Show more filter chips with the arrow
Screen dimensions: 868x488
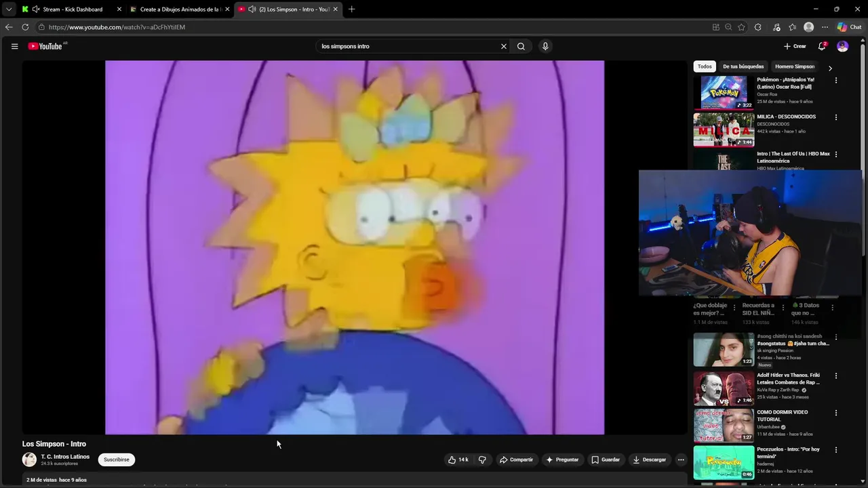(x=830, y=68)
